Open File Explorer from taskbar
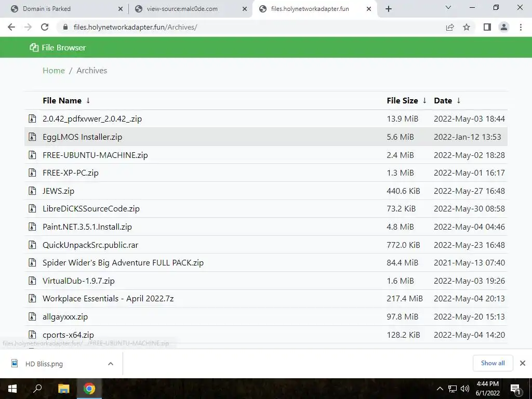Image resolution: width=532 pixels, height=399 pixels. (63, 389)
